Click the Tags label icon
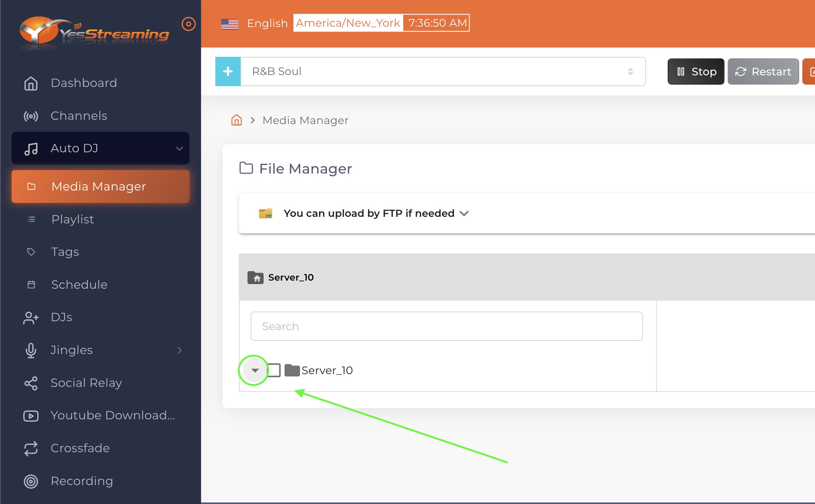815x504 pixels. pyautogui.click(x=31, y=252)
